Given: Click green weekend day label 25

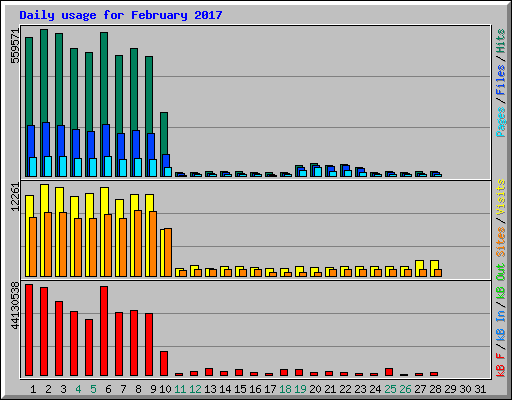Looking at the screenshot, I should pyautogui.click(x=390, y=389).
